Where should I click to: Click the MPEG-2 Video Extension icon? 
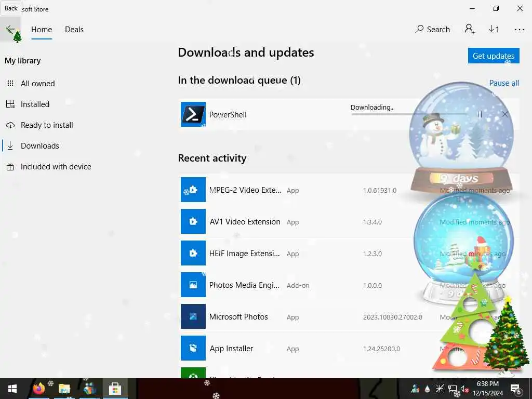[193, 190]
